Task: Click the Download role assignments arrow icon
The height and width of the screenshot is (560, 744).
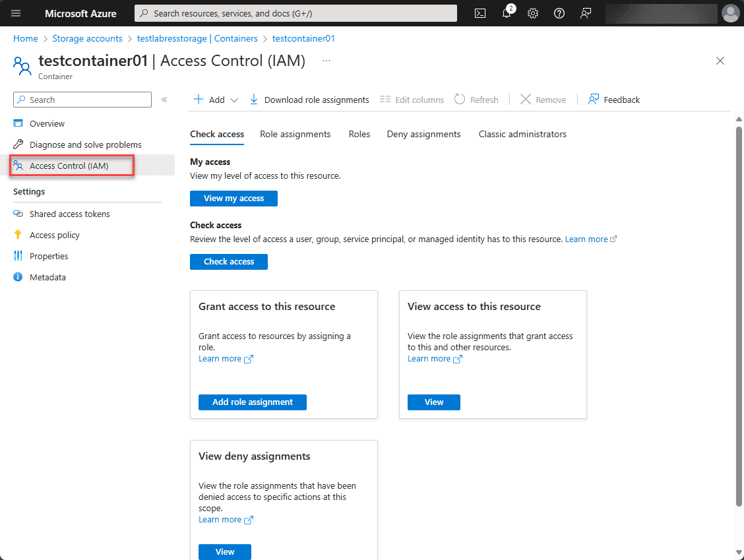Action: point(254,99)
